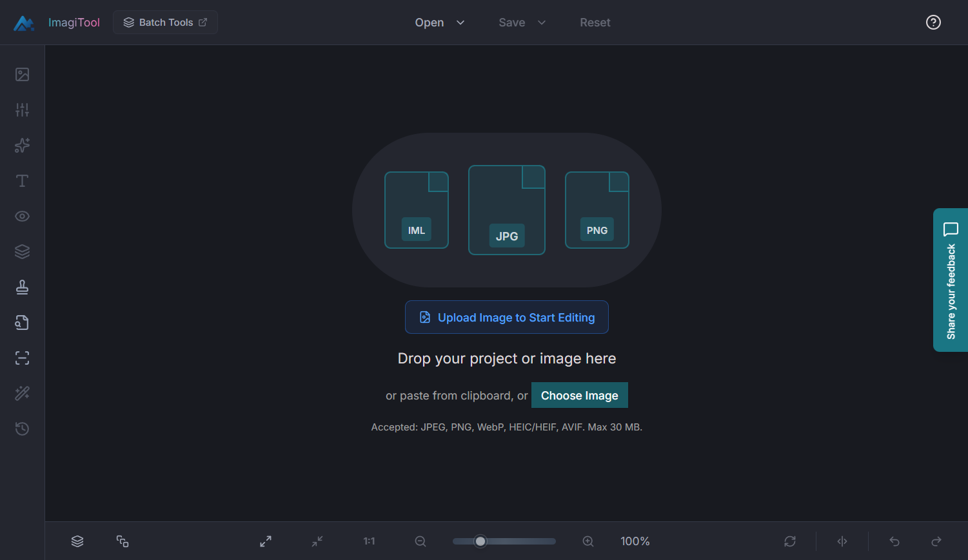This screenshot has width=968, height=560.
Task: Open the stamp tool in sidebar
Action: [x=23, y=287]
